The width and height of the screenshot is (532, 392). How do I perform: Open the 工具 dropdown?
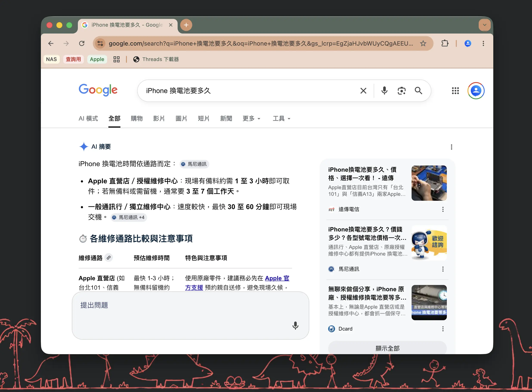tap(281, 118)
